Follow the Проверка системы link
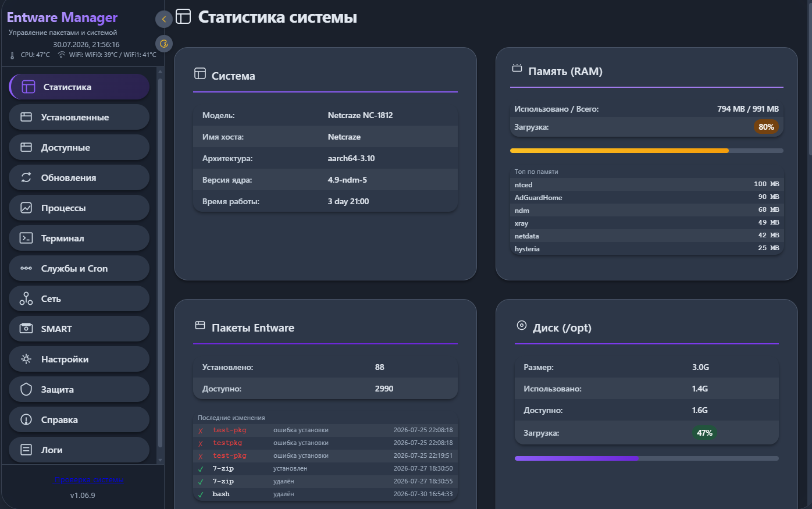Screen dimensions: 812x509 [x=88, y=480]
